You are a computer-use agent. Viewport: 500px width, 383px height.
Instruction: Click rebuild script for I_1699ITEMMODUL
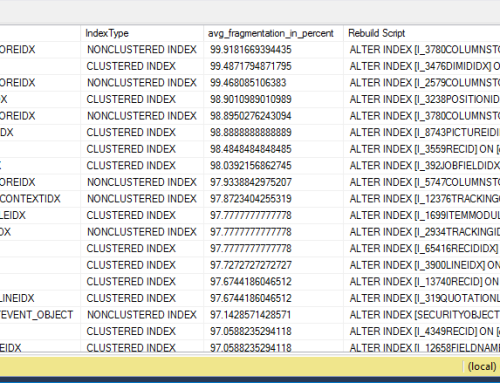[422, 215]
